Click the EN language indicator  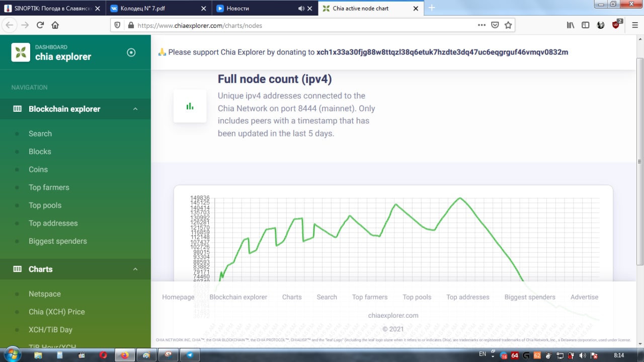pyautogui.click(x=482, y=354)
